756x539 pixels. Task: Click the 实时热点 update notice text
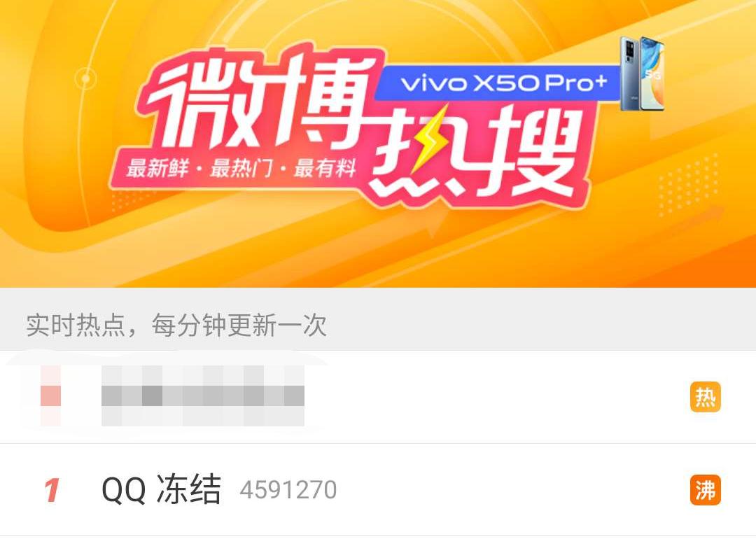click(176, 325)
